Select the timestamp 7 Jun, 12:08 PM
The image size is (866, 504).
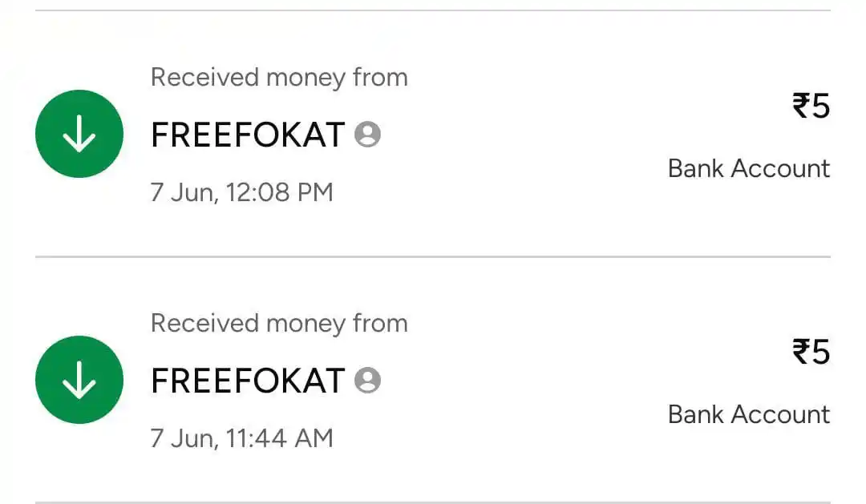coord(242,192)
